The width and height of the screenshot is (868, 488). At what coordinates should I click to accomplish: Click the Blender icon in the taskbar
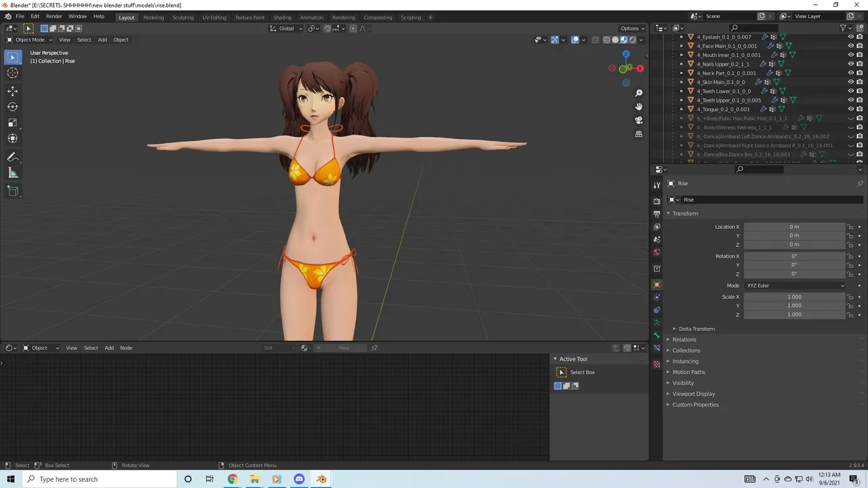(x=321, y=479)
